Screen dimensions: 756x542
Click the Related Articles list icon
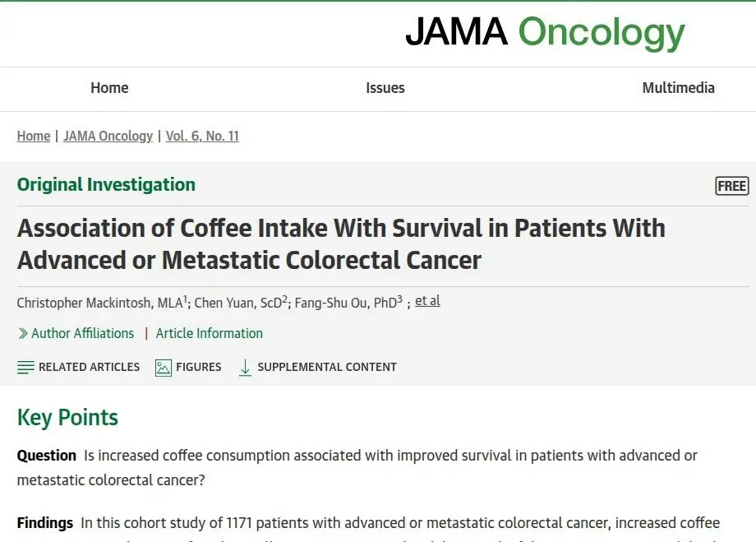coord(25,368)
